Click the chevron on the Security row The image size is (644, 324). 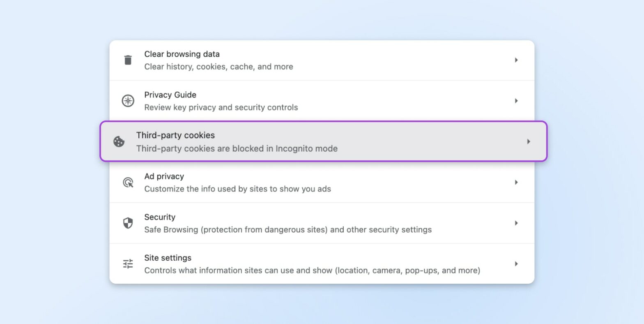pyautogui.click(x=516, y=223)
